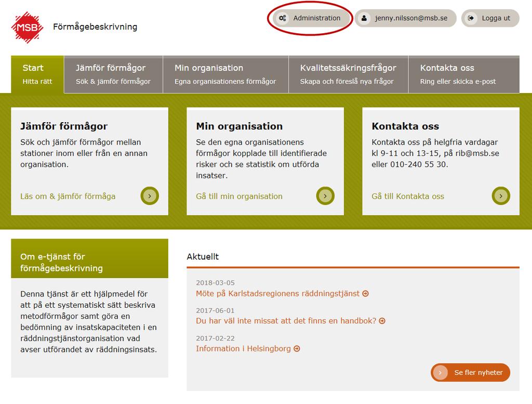Click the Aktuellt heading
Image resolution: width=532 pixels, height=404 pixels.
tap(203, 257)
